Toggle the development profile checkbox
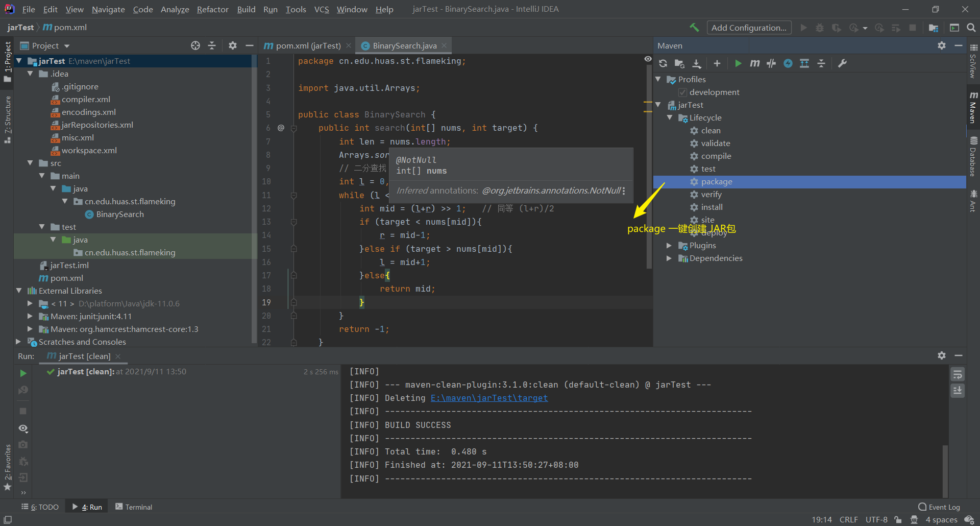The height and width of the screenshot is (526, 980). pos(682,92)
